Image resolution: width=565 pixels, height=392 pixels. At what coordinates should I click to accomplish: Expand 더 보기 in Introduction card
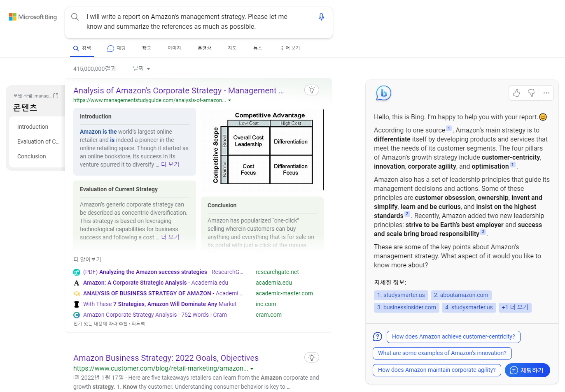170,164
